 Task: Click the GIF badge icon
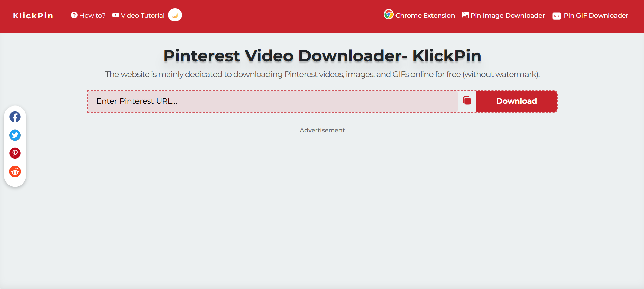tap(556, 16)
